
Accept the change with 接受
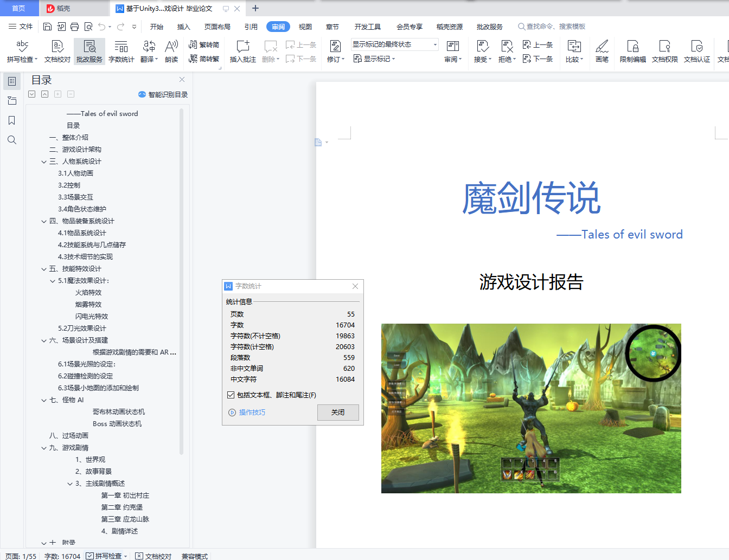coord(483,52)
